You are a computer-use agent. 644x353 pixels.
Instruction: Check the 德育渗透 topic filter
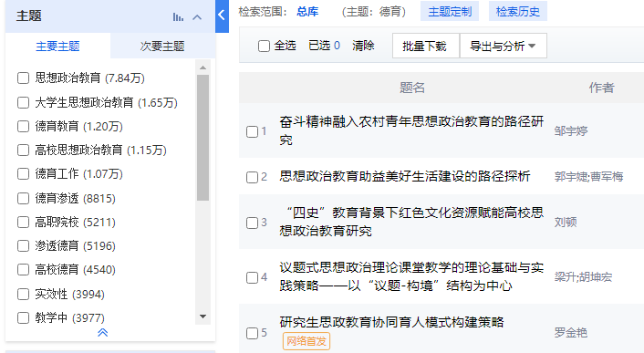pyautogui.click(x=24, y=199)
